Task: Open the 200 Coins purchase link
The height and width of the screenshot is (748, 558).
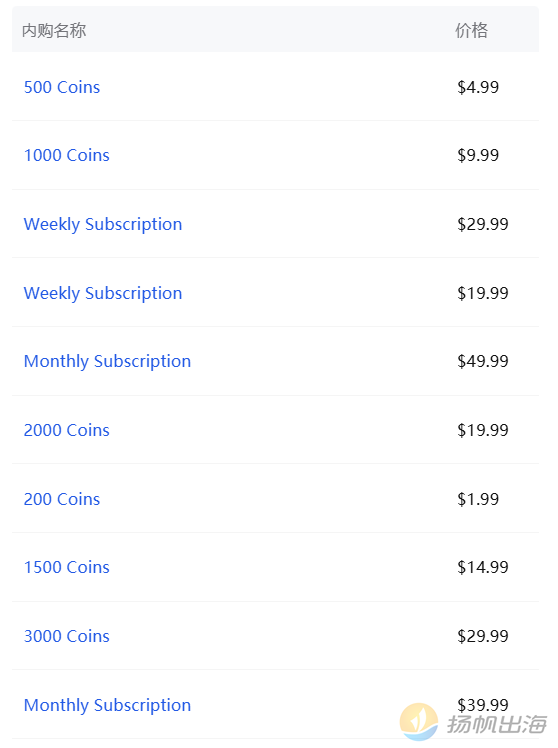Action: [x=62, y=499]
